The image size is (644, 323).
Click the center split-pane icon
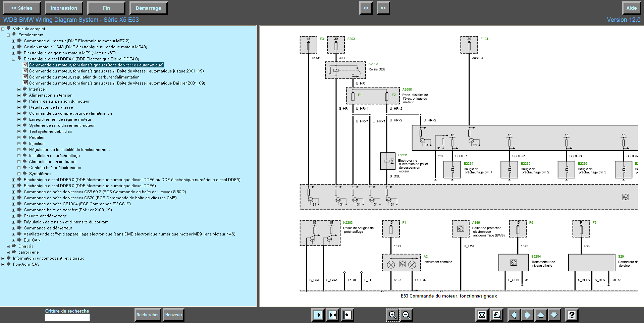(333, 315)
